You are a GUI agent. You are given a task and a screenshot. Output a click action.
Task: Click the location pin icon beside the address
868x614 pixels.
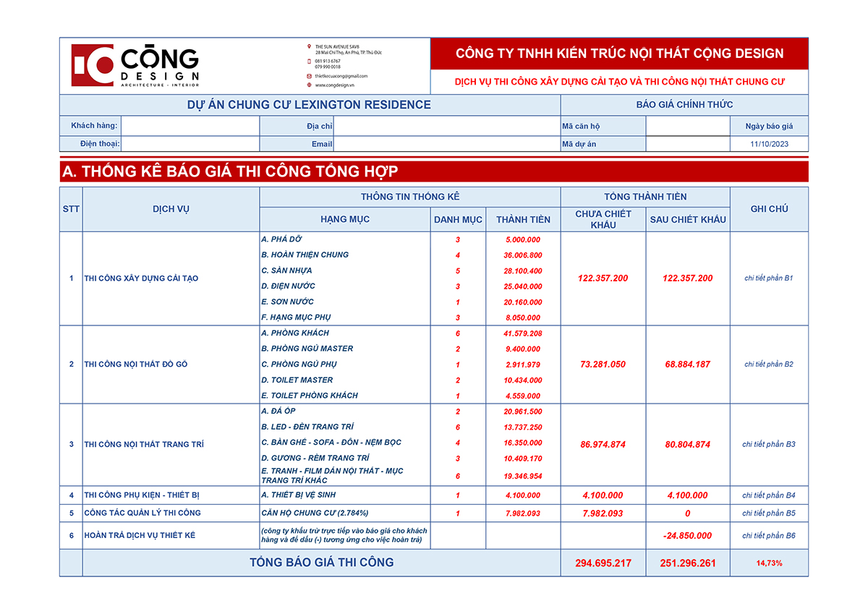[x=310, y=46]
